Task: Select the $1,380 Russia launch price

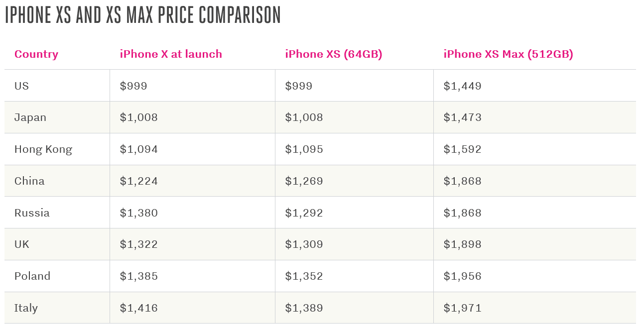Action: [139, 213]
